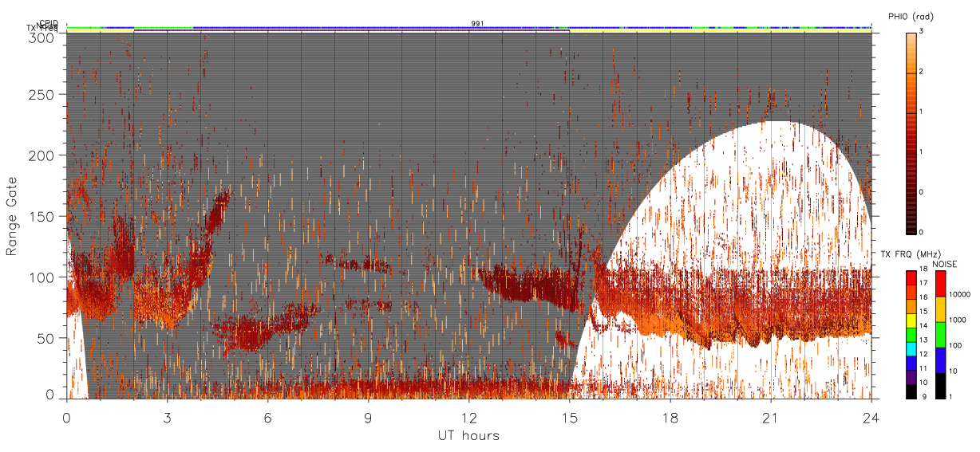Click the orange 15–16 MHz TX FRQ swatch
The image size is (980, 452).
click(x=911, y=306)
